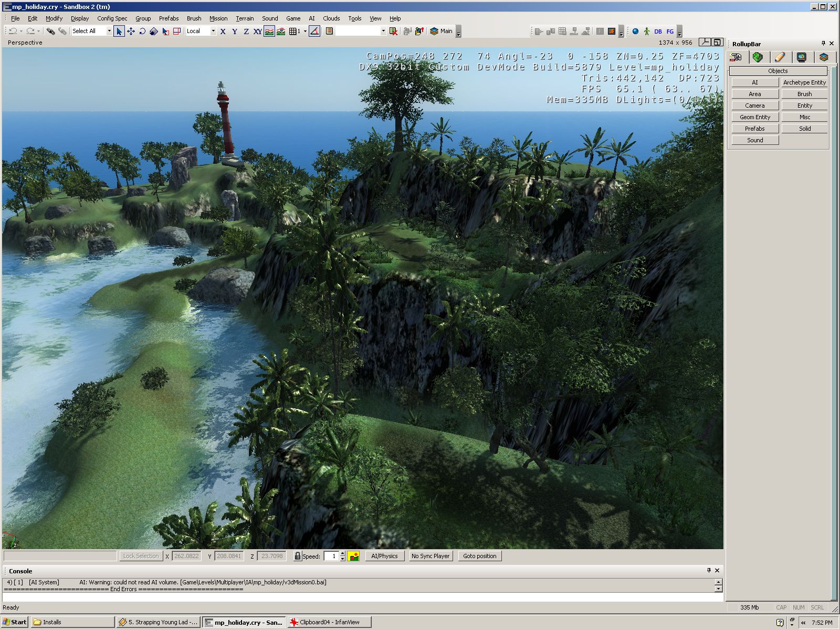The width and height of the screenshot is (840, 630).
Task: Open the empty selection-name combo box
Action: (x=361, y=31)
